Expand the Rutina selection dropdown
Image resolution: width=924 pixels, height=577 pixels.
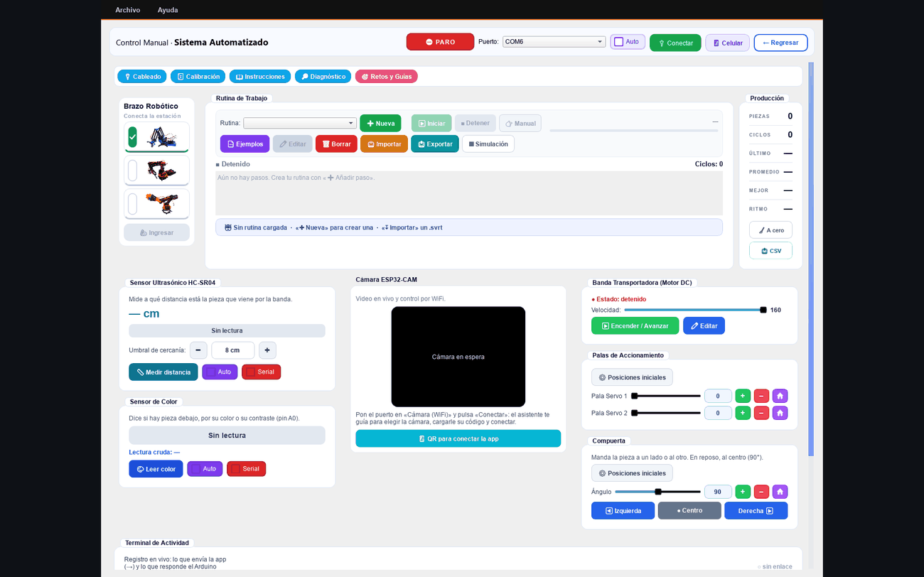300,123
